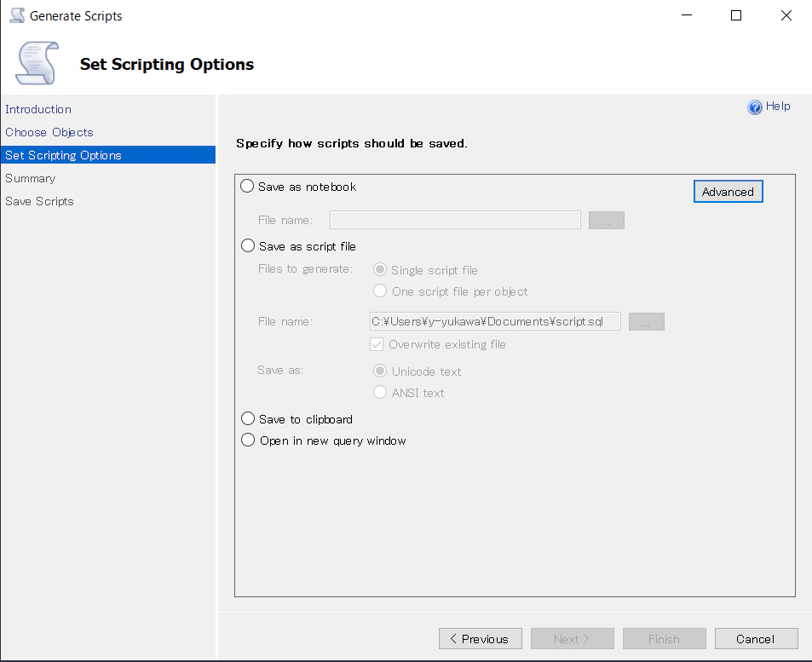
Task: Click the script file name path field
Action: tap(495, 321)
